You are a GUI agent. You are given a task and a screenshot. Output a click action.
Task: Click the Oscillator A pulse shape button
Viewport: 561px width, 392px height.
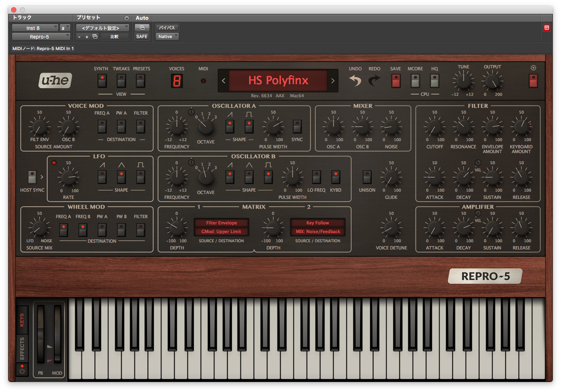[x=249, y=127]
